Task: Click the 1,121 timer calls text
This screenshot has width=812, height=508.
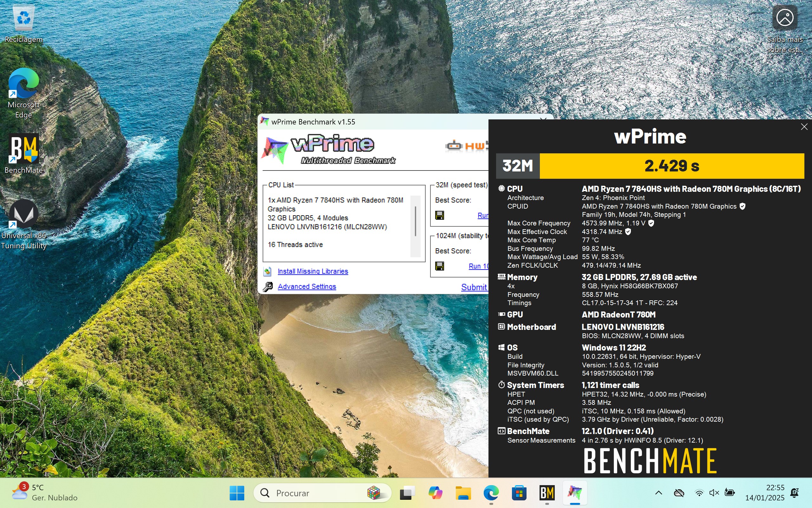Action: coord(610,385)
